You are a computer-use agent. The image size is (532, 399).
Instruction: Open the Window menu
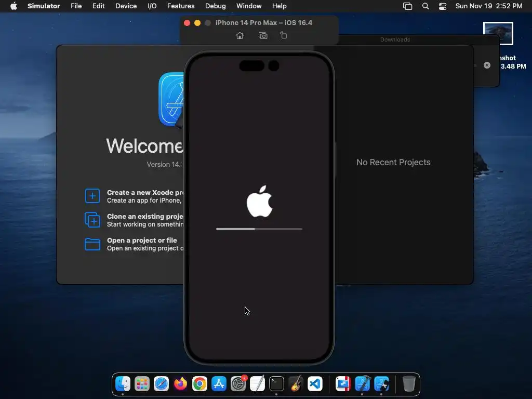coord(249,6)
